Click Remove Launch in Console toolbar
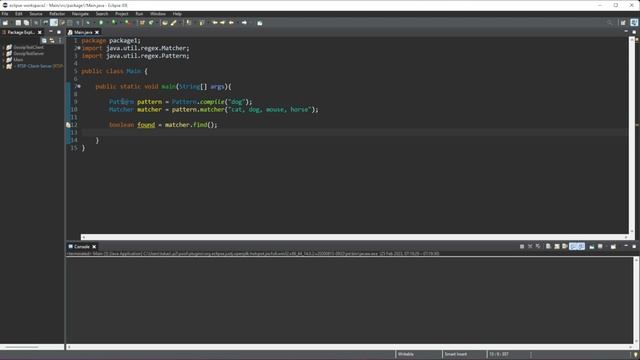The height and width of the screenshot is (360, 640). [530, 247]
